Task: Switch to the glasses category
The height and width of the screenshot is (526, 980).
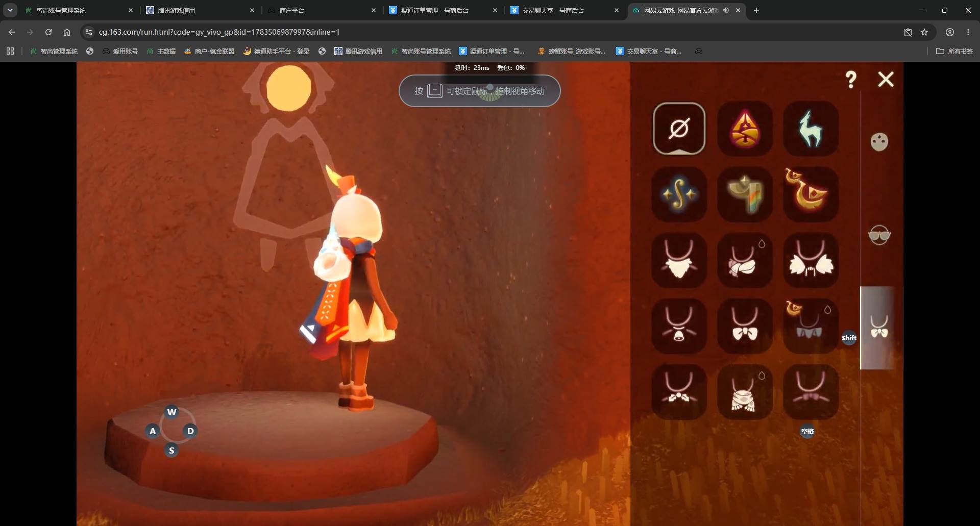Action: click(879, 235)
